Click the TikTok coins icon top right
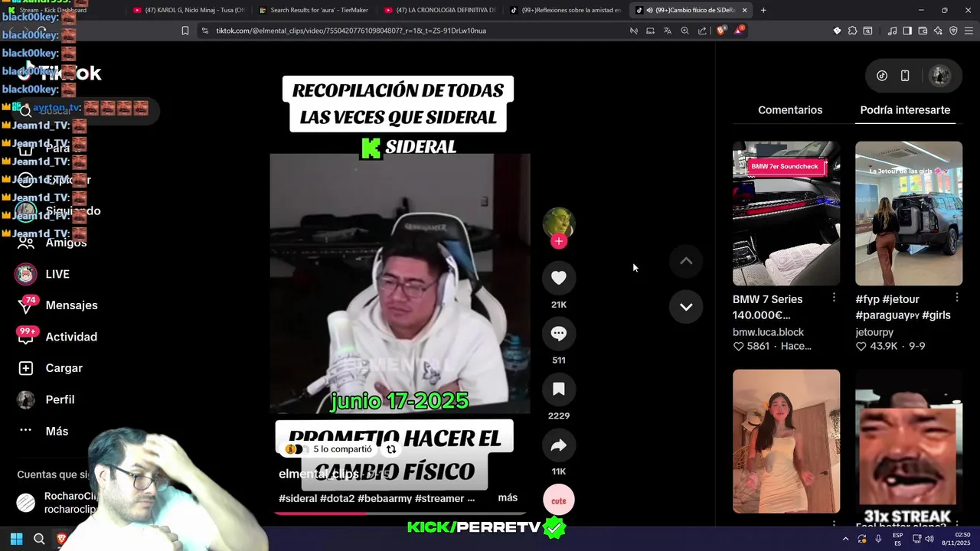Viewport: 980px width, 551px height. [x=882, y=76]
